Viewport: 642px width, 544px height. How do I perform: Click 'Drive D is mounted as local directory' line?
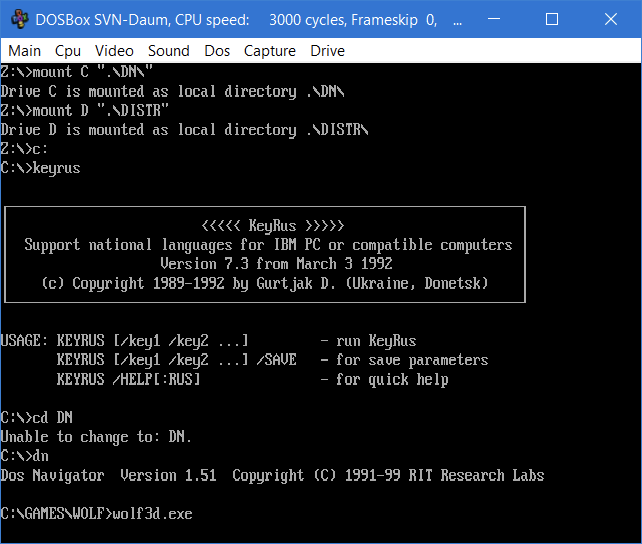pos(184,130)
